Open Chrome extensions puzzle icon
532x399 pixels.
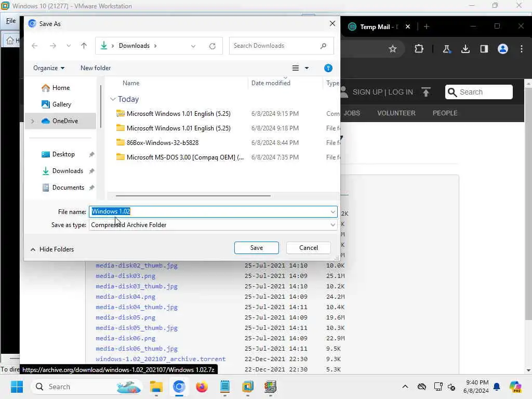pyautogui.click(x=419, y=49)
